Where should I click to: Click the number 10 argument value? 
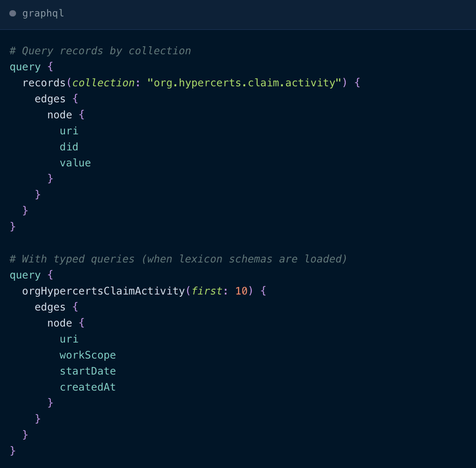point(241,291)
